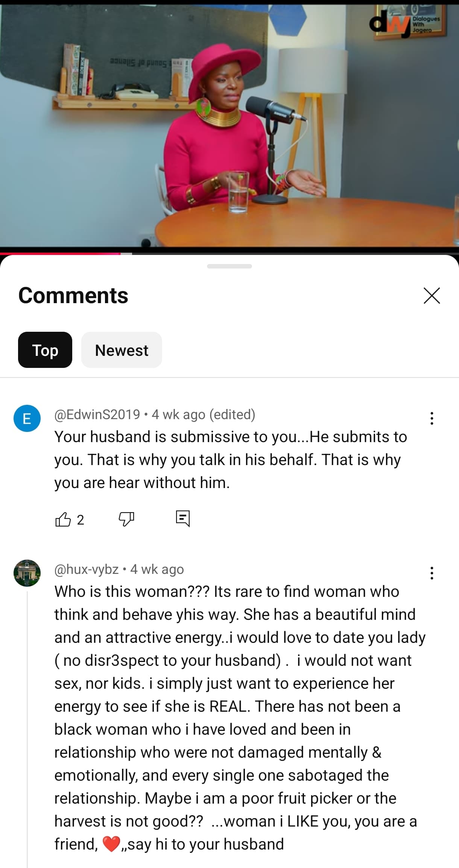Open reply icon under EdwinS2019's comment
This screenshot has height=868, width=459.
tap(183, 519)
